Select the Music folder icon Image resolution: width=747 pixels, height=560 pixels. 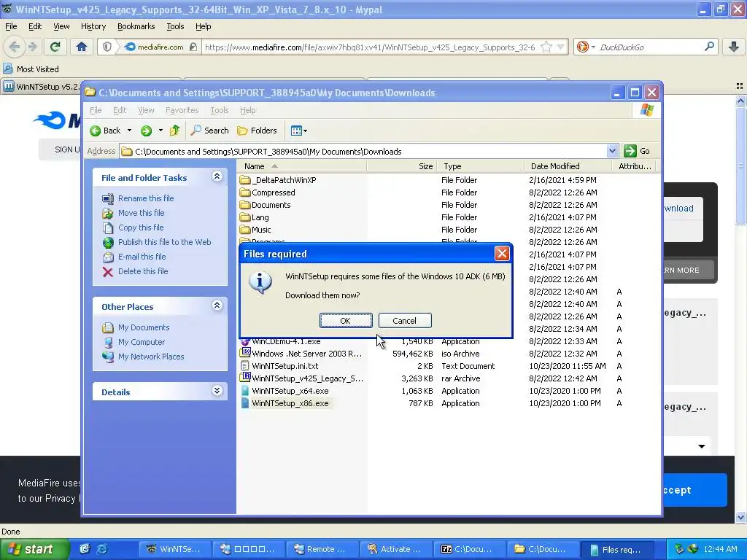pos(245,230)
